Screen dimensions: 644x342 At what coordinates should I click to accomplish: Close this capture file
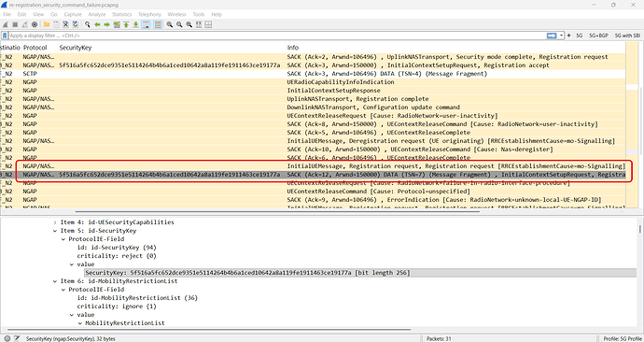pyautogui.click(x=65, y=24)
